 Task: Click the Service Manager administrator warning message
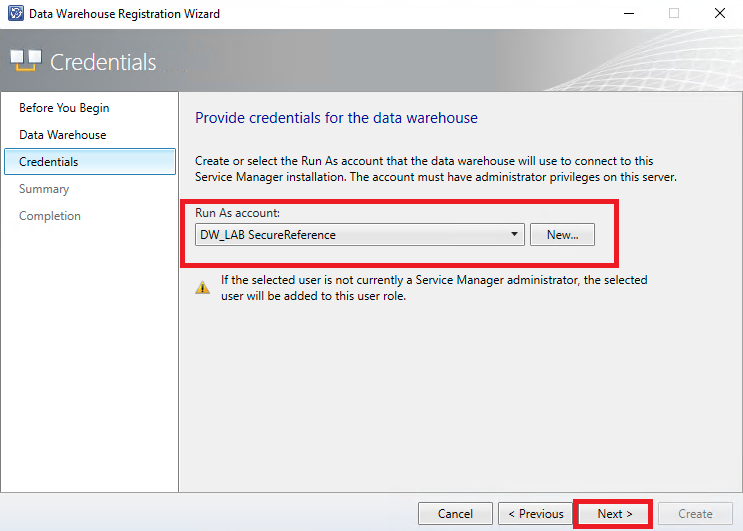point(432,288)
